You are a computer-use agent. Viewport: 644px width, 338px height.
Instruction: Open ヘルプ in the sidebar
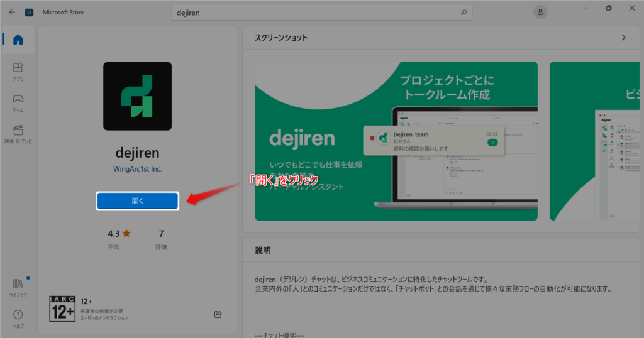(18, 319)
